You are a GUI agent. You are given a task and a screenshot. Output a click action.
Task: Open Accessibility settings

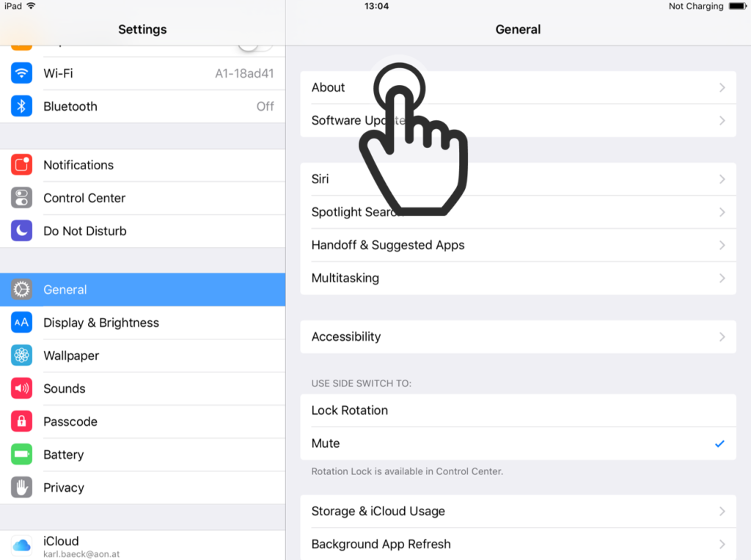[519, 337]
